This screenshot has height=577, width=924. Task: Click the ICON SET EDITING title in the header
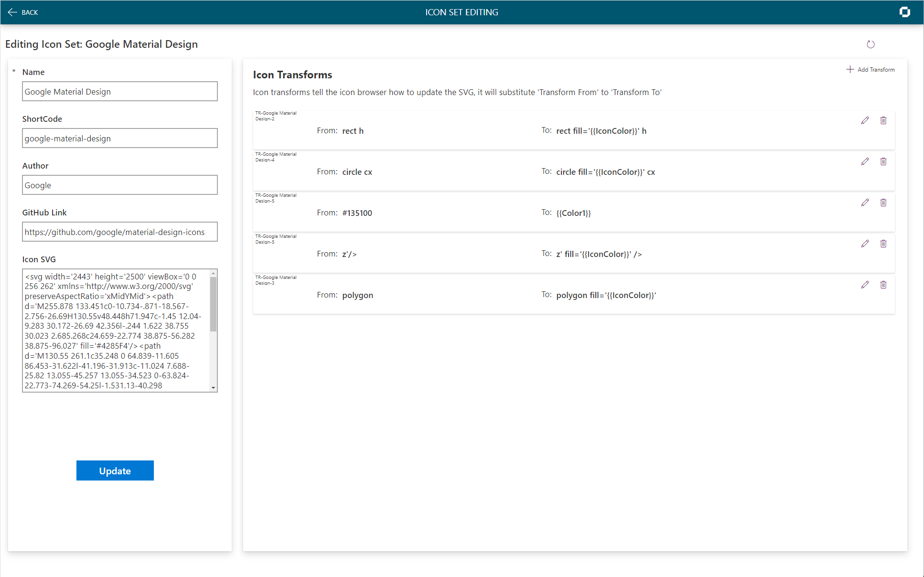pos(462,12)
